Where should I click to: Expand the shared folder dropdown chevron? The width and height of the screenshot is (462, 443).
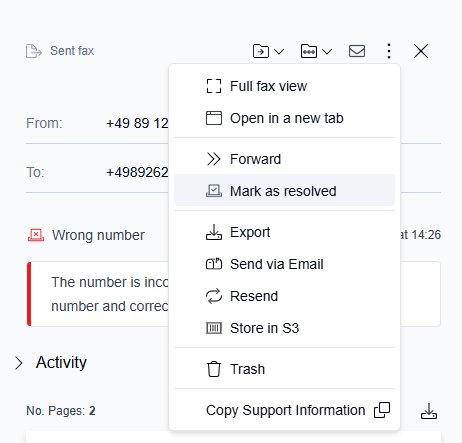(x=327, y=51)
